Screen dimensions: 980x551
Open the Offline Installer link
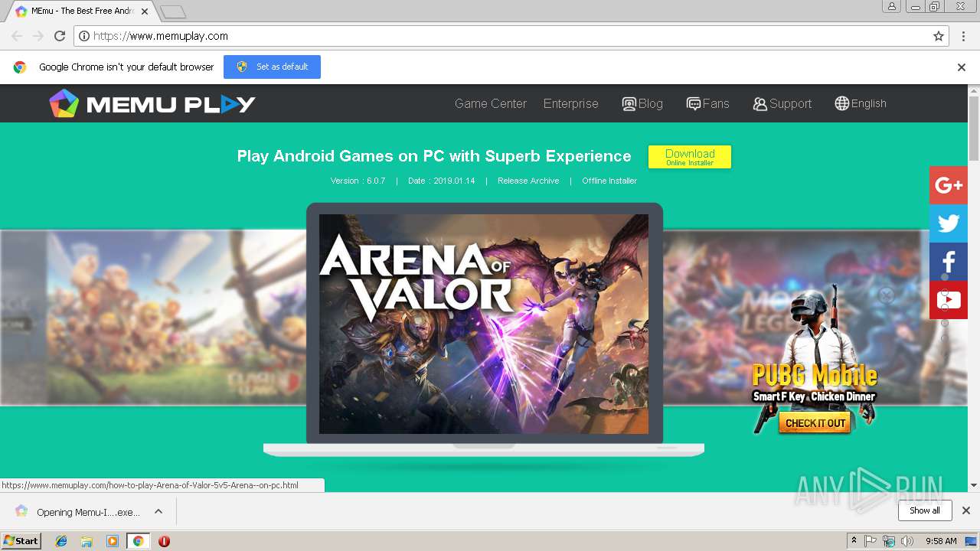pos(609,181)
